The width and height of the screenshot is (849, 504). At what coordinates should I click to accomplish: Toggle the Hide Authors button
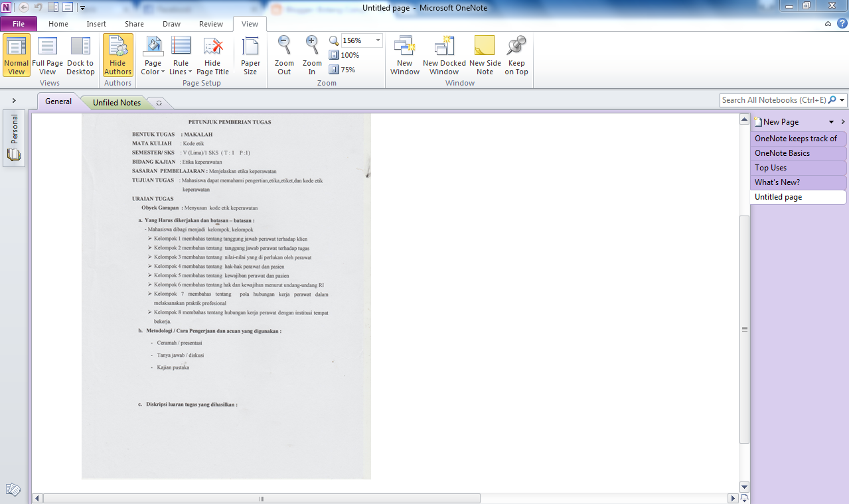pos(118,56)
